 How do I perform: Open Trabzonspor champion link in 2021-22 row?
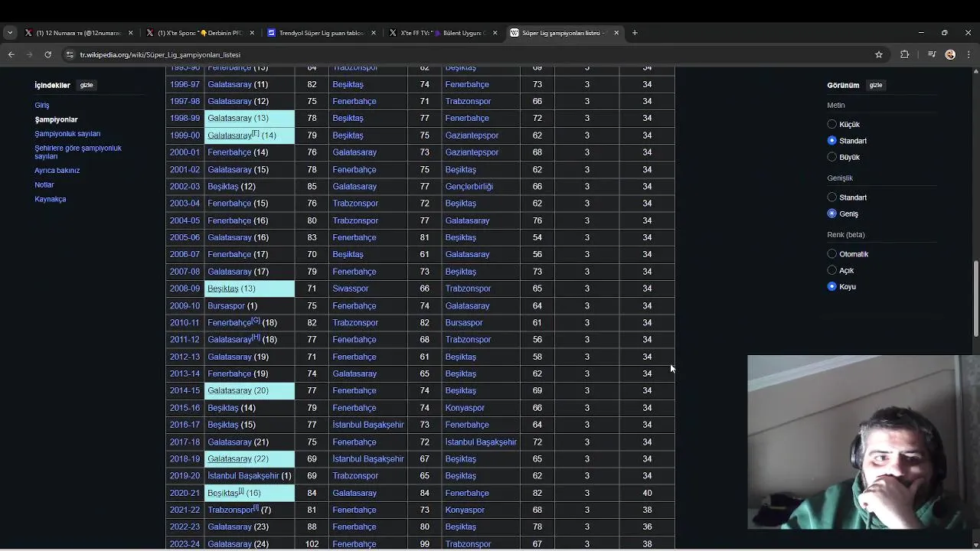click(230, 510)
